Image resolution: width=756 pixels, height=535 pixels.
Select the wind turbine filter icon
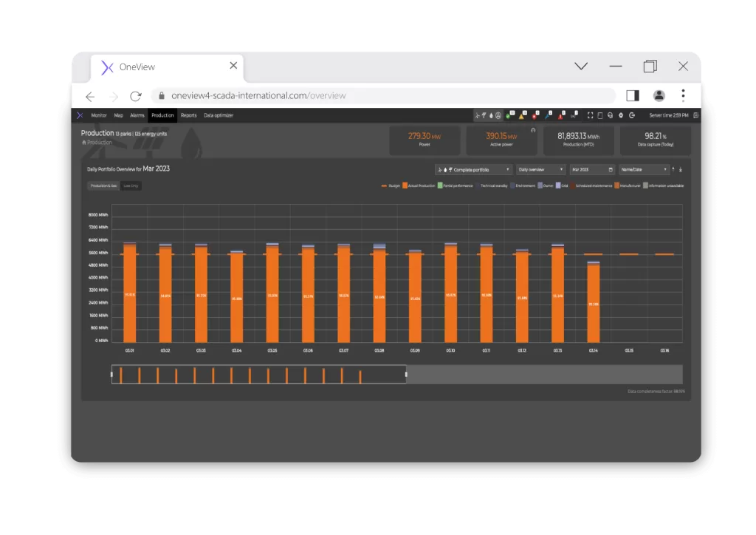click(477, 115)
